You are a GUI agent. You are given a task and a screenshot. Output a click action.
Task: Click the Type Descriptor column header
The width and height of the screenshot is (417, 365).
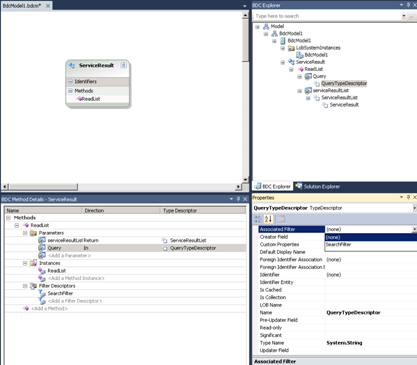(x=203, y=210)
